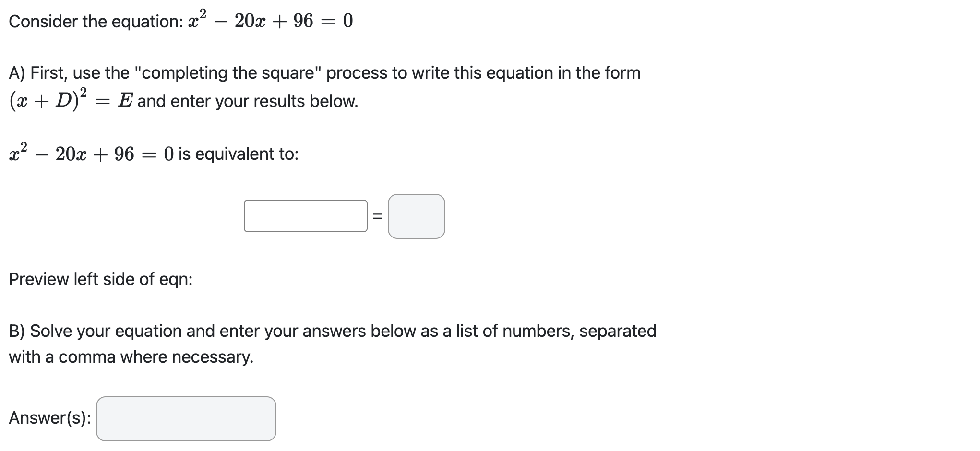The image size is (980, 451).
Task: Select the equation input next to the equals sign
Action: coord(416,217)
